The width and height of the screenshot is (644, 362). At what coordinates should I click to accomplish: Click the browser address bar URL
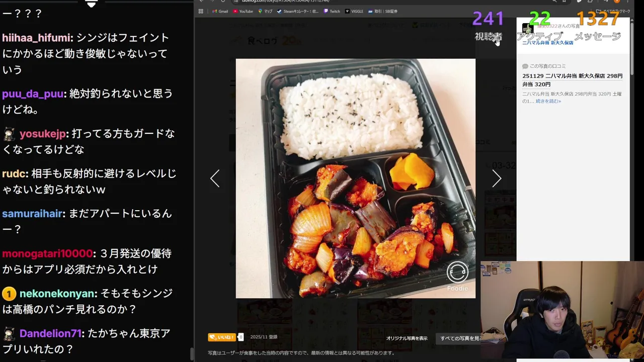point(285,2)
